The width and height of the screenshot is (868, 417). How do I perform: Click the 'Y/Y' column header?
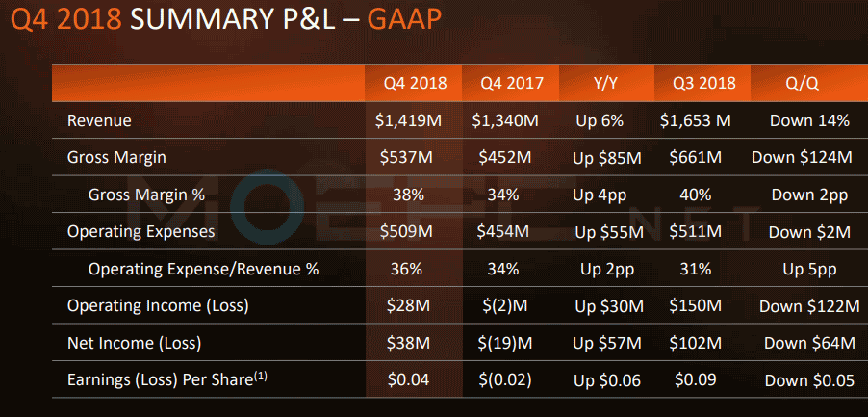[x=608, y=83]
